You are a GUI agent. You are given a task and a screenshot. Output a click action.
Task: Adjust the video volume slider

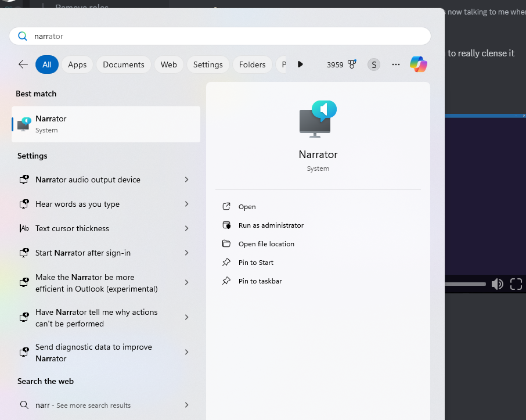465,284
